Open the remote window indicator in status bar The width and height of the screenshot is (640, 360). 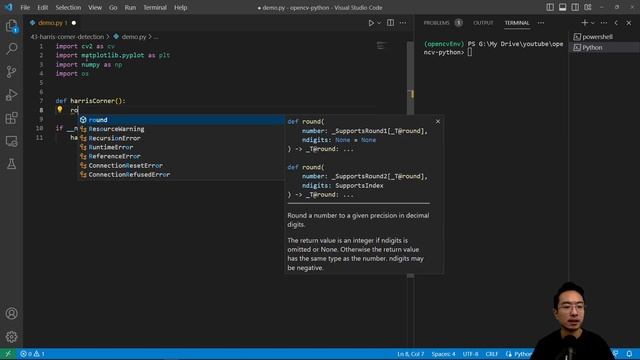point(8,354)
